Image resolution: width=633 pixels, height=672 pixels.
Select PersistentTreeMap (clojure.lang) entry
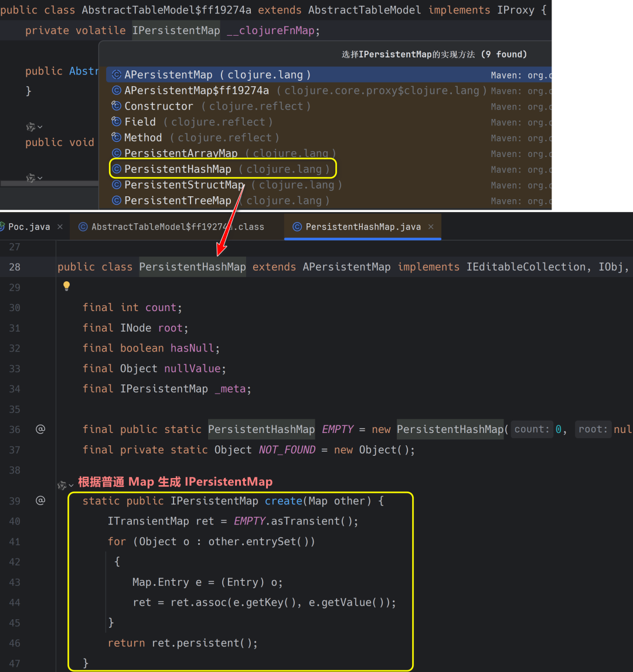pyautogui.click(x=328, y=200)
